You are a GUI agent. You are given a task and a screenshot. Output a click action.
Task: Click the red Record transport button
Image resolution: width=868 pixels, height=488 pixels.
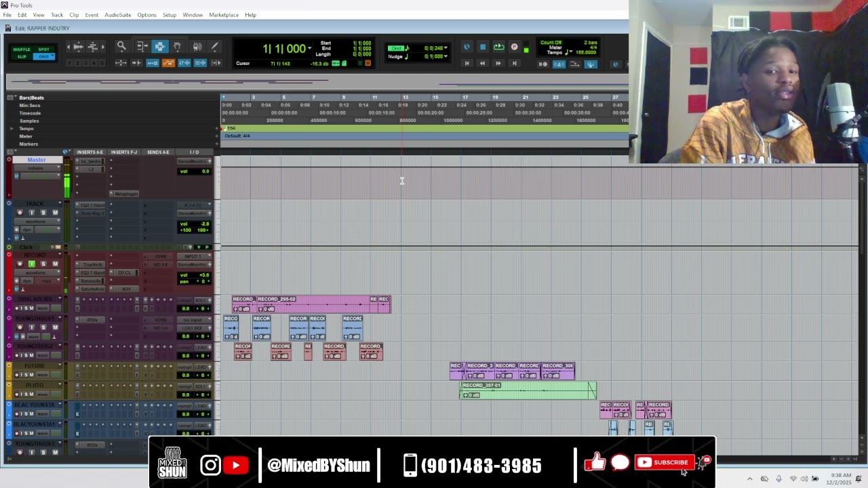pyautogui.click(x=514, y=47)
